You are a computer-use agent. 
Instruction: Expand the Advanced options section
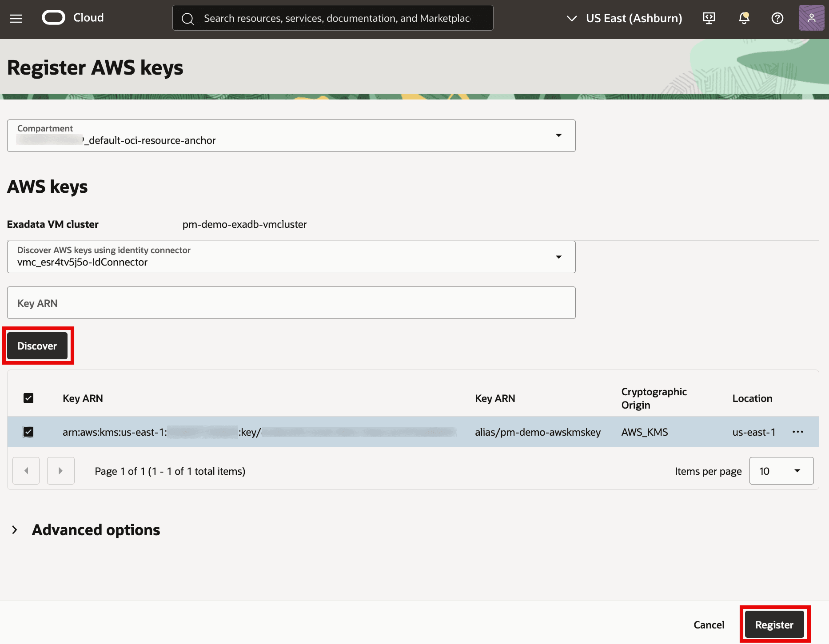(x=15, y=530)
